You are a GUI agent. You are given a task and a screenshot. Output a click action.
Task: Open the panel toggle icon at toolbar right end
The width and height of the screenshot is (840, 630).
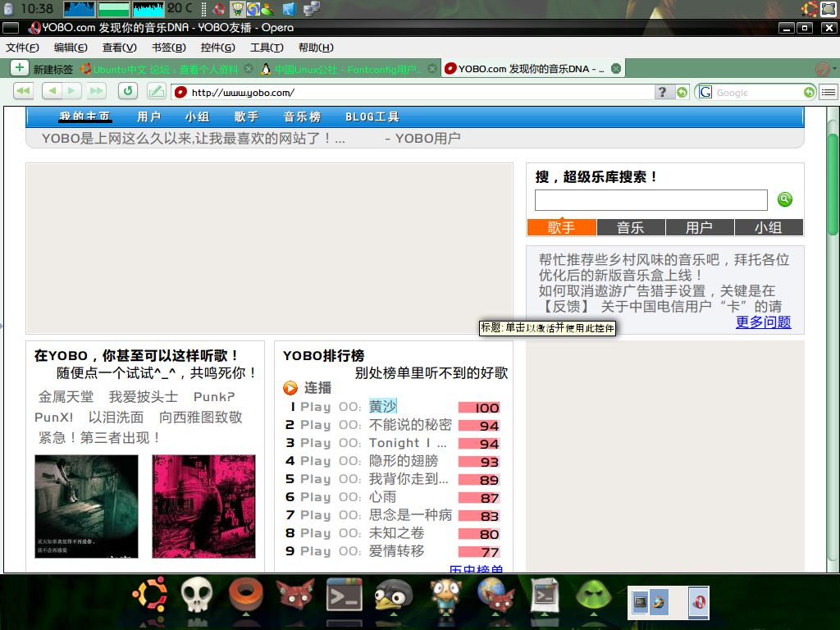829,92
